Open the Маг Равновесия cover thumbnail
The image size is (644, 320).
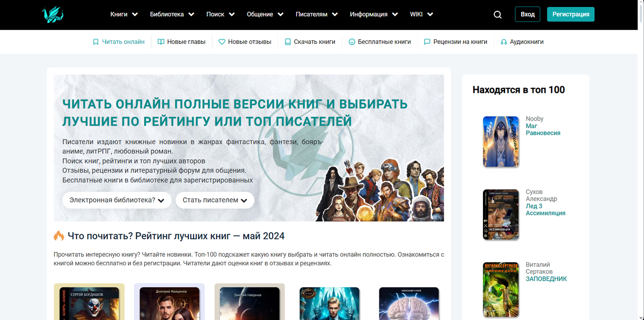point(501,142)
